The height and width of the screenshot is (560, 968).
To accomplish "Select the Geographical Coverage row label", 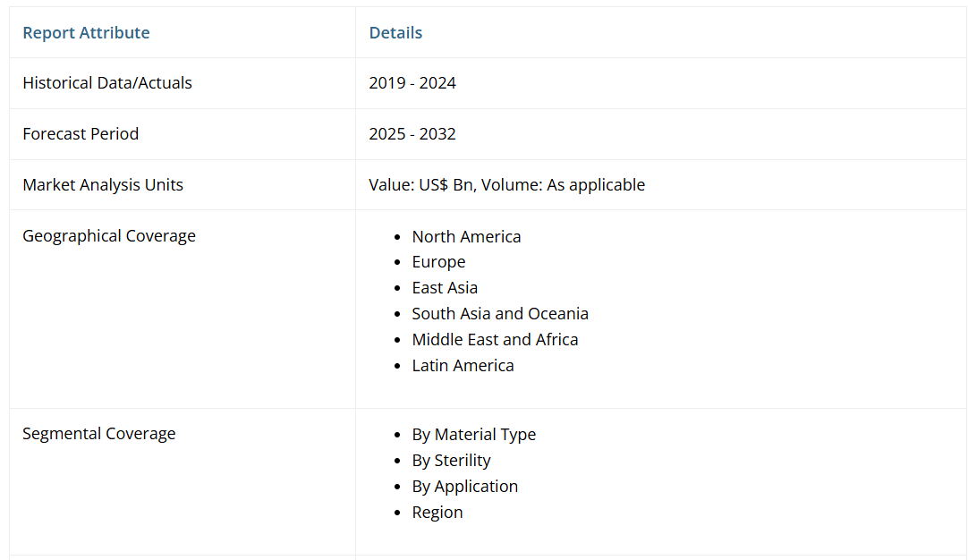I will pyautogui.click(x=109, y=236).
